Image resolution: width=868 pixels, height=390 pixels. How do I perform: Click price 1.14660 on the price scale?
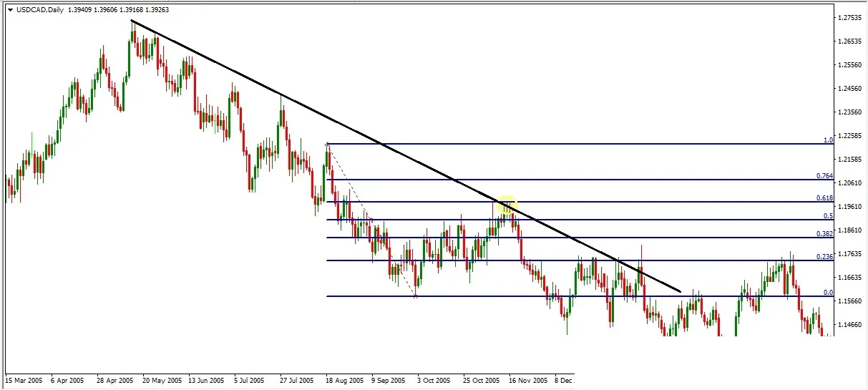click(x=852, y=324)
